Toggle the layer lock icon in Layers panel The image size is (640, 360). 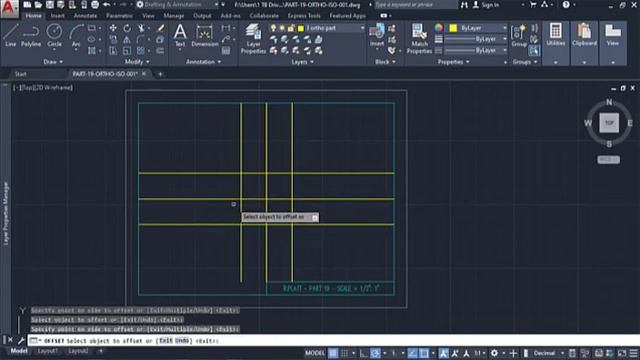tap(291, 28)
